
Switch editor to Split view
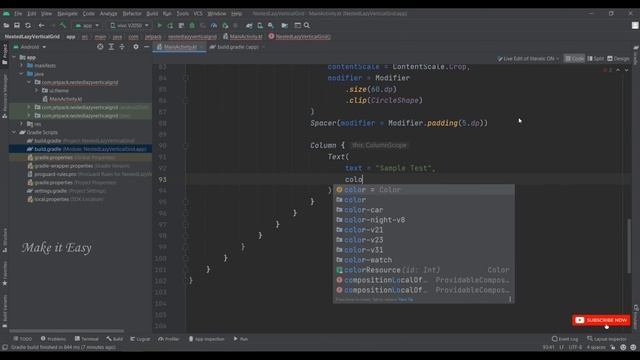pos(596,59)
